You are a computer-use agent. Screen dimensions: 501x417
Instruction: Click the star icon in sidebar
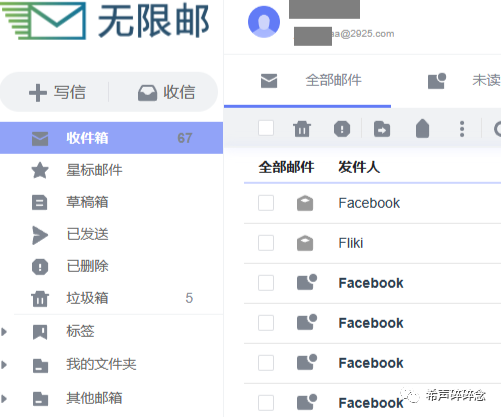pyautogui.click(x=40, y=170)
